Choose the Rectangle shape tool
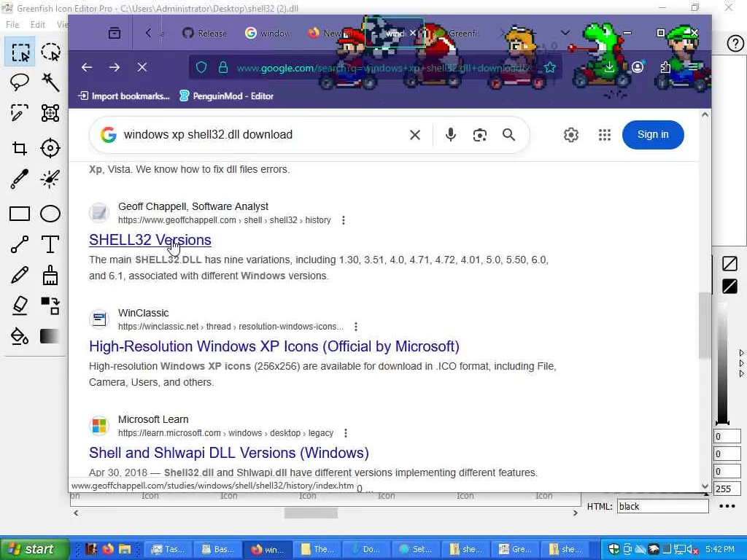The width and height of the screenshot is (747, 560). [x=20, y=214]
